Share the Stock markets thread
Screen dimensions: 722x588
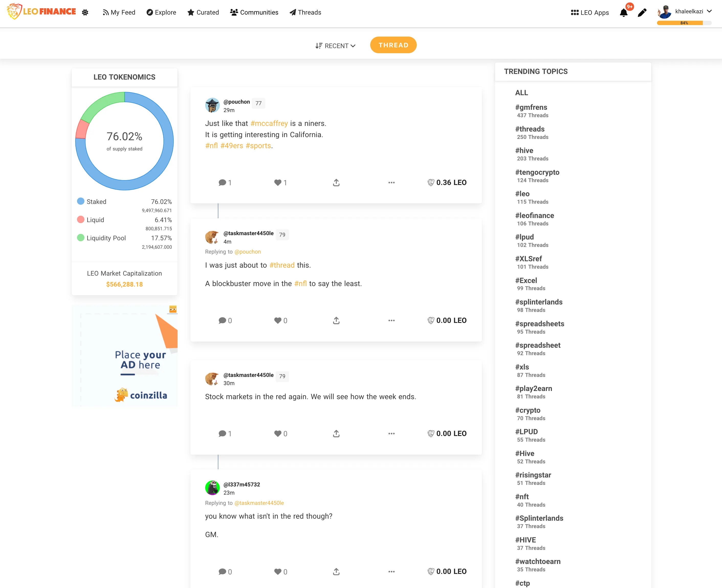[336, 433]
